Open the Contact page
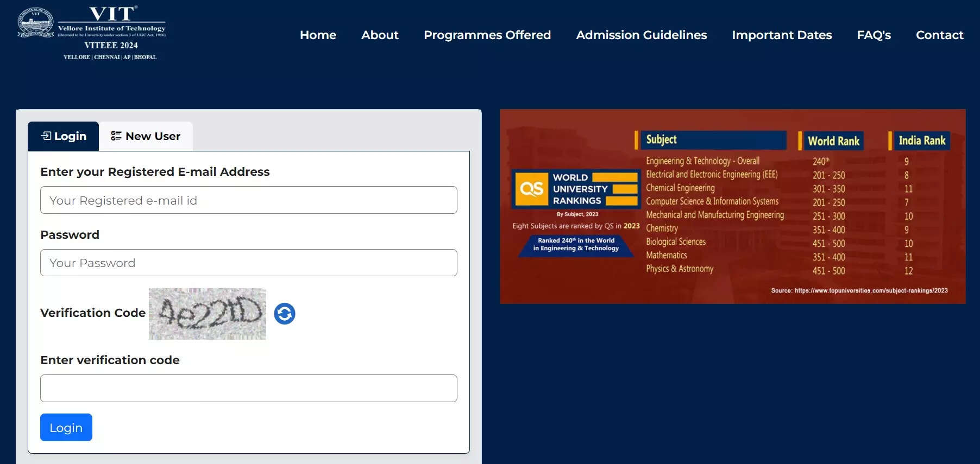This screenshot has height=464, width=980. pyautogui.click(x=939, y=35)
